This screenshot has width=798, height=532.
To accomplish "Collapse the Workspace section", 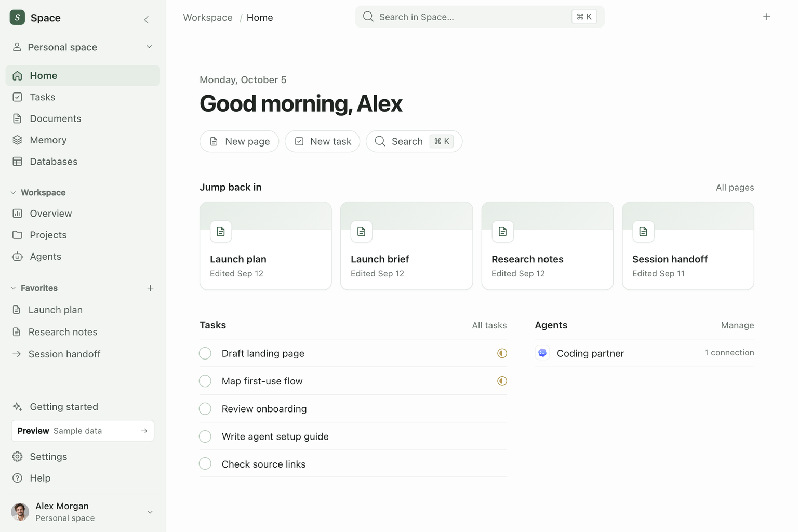I will point(13,192).
